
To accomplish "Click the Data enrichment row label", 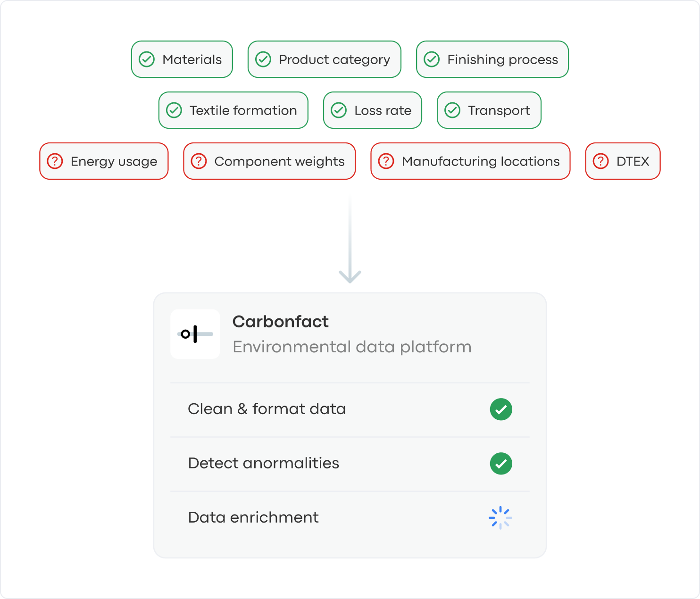I will tap(253, 518).
